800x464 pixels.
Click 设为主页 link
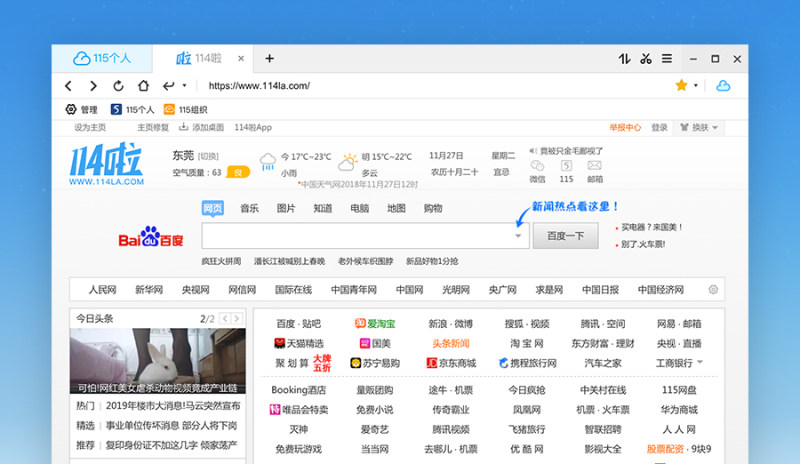click(x=90, y=128)
